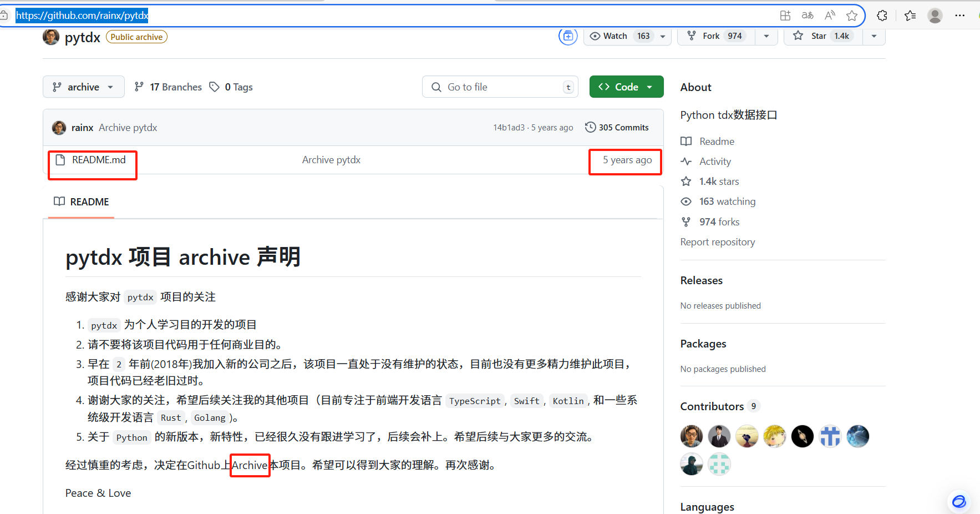This screenshot has width=980, height=514.
Task: Open the Archive pytdx commit message in file row
Action: [x=331, y=160]
